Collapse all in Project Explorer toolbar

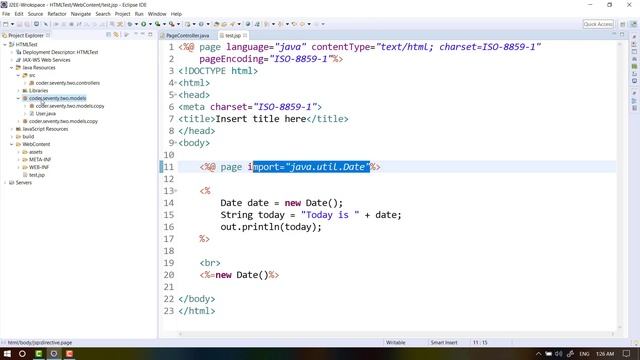[x=109, y=35]
